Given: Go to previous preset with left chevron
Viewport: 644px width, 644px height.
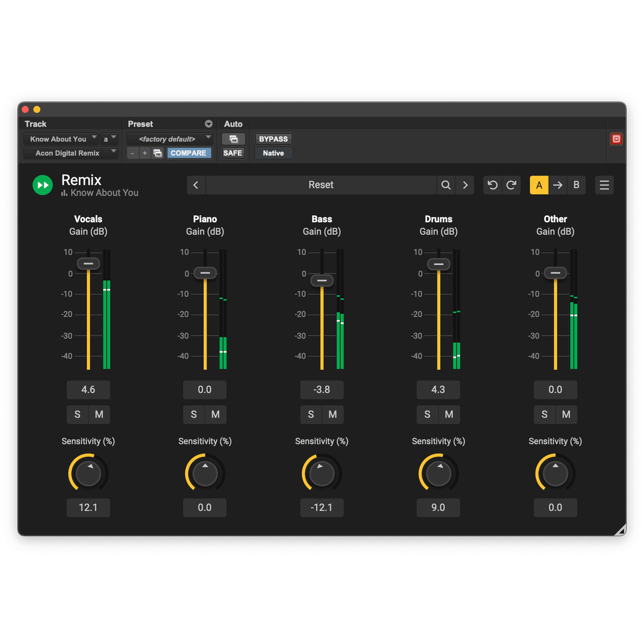Looking at the screenshot, I should pyautogui.click(x=196, y=185).
